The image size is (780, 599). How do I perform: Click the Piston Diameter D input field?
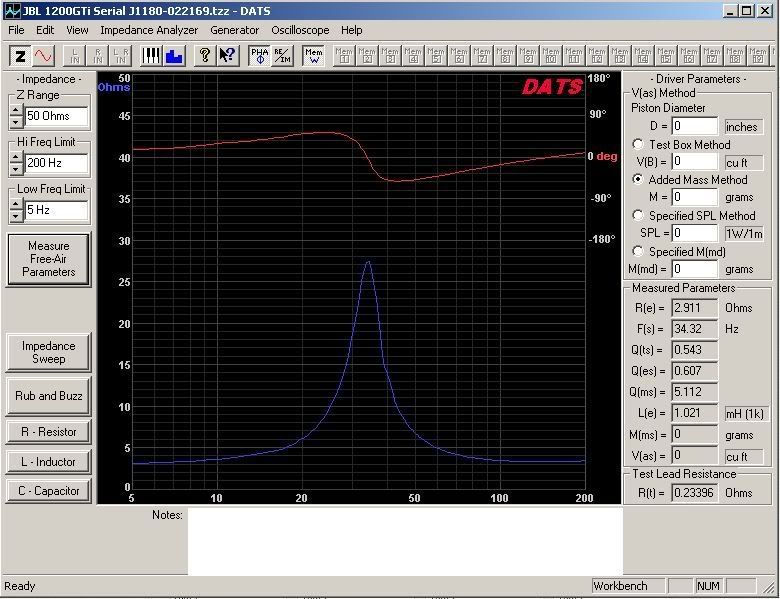coord(694,126)
